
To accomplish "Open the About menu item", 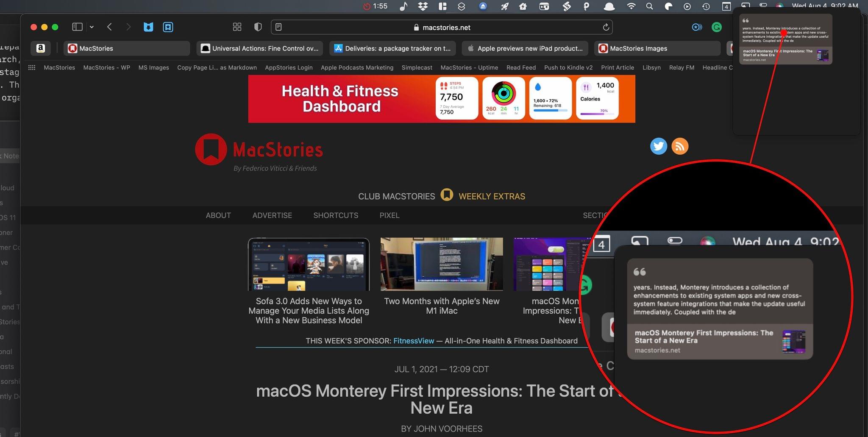I will coord(218,215).
